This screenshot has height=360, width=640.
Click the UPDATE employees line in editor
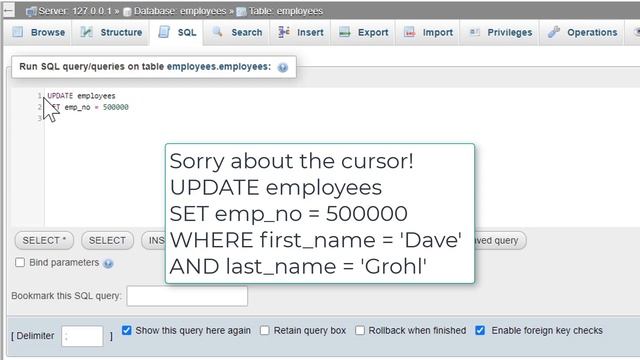tap(81, 96)
